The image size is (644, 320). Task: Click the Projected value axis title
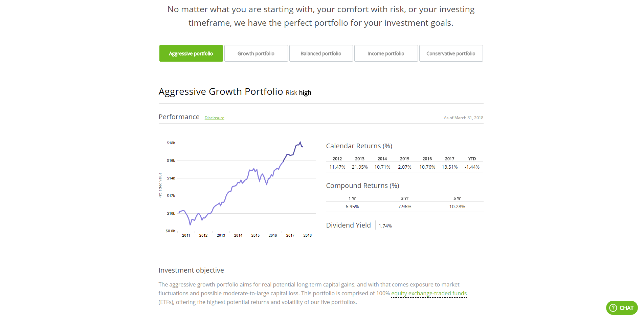tap(160, 185)
